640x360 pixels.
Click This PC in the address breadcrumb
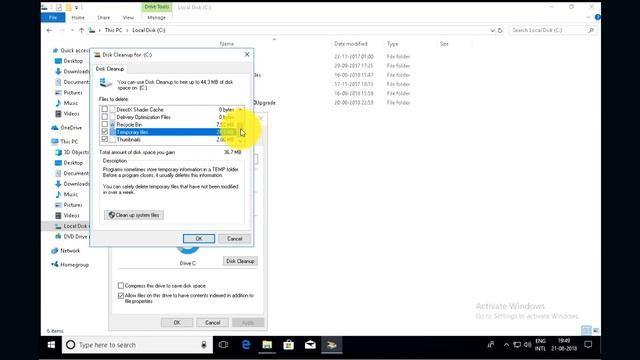click(x=113, y=30)
